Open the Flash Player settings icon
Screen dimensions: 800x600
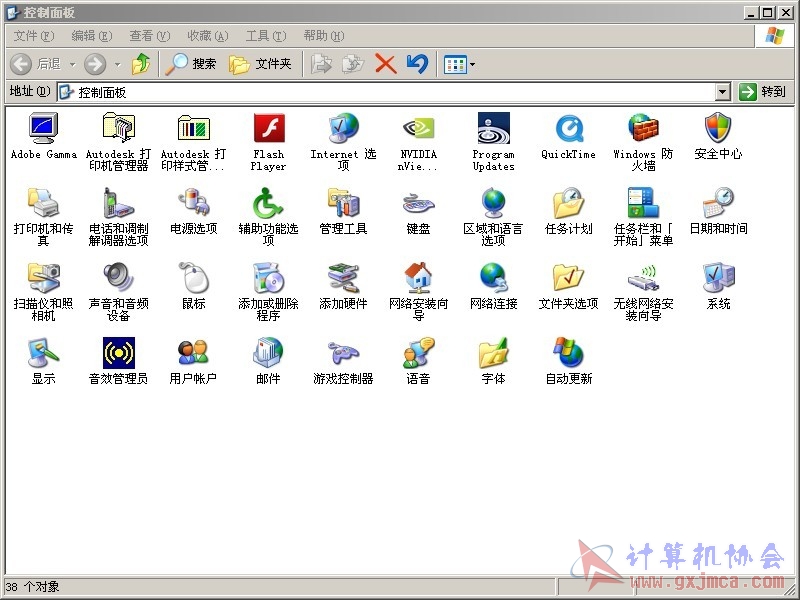click(x=268, y=128)
